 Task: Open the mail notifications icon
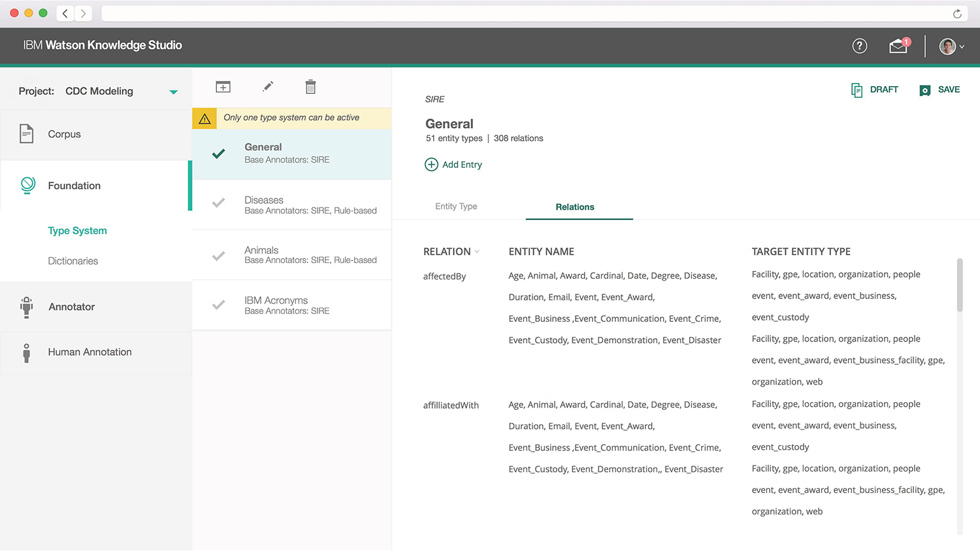click(x=899, y=46)
